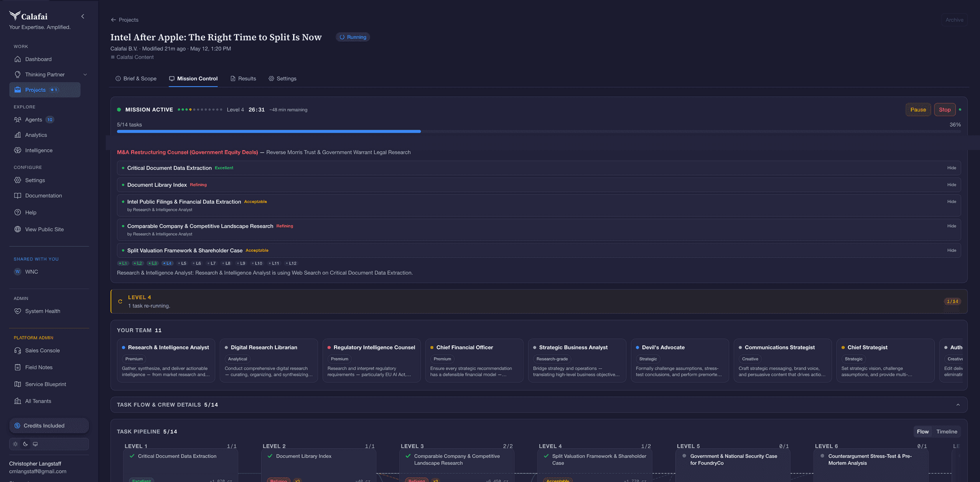Collapse the sidebar with the arrow

(82, 16)
